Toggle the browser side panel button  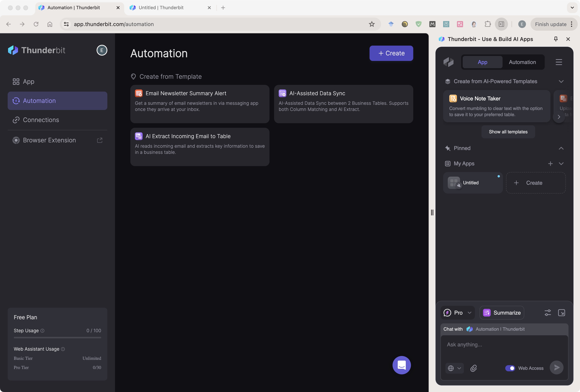[501, 24]
